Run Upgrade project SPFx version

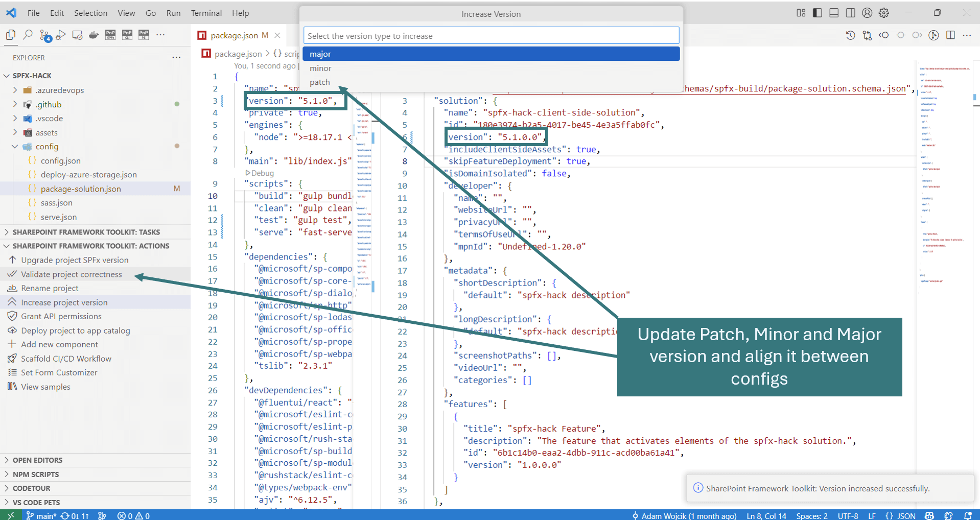[96, 260]
